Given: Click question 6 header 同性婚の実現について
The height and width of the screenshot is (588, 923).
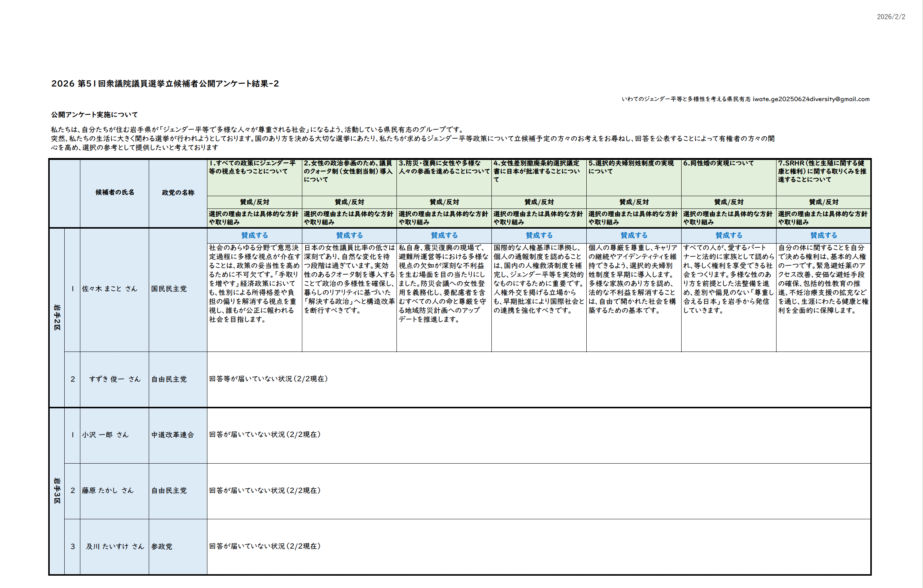Looking at the screenshot, I should pyautogui.click(x=718, y=163).
